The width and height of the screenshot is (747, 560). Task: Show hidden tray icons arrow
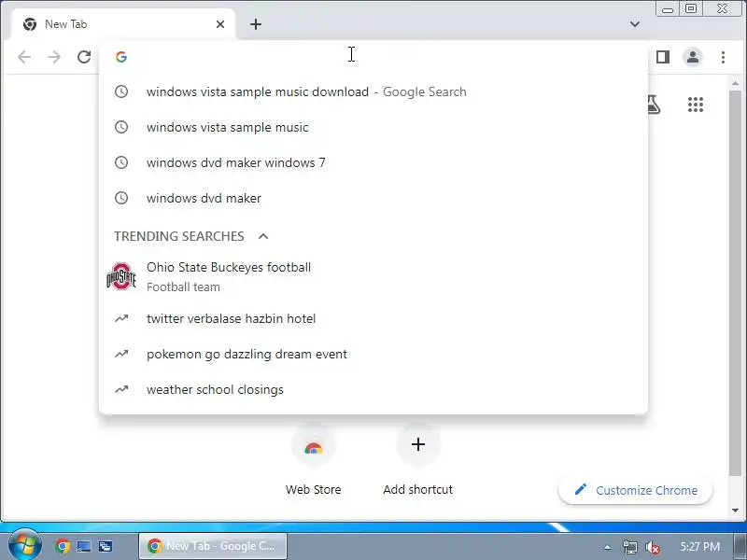[607, 547]
